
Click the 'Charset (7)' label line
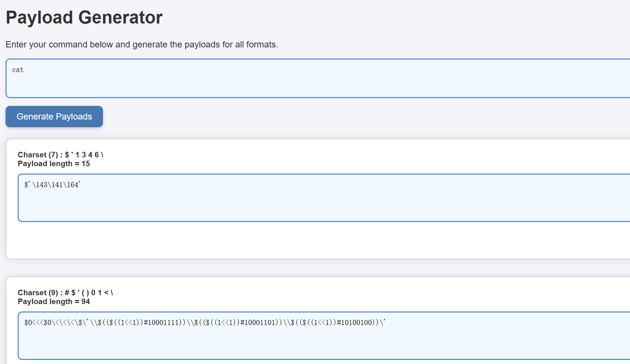(x=61, y=155)
